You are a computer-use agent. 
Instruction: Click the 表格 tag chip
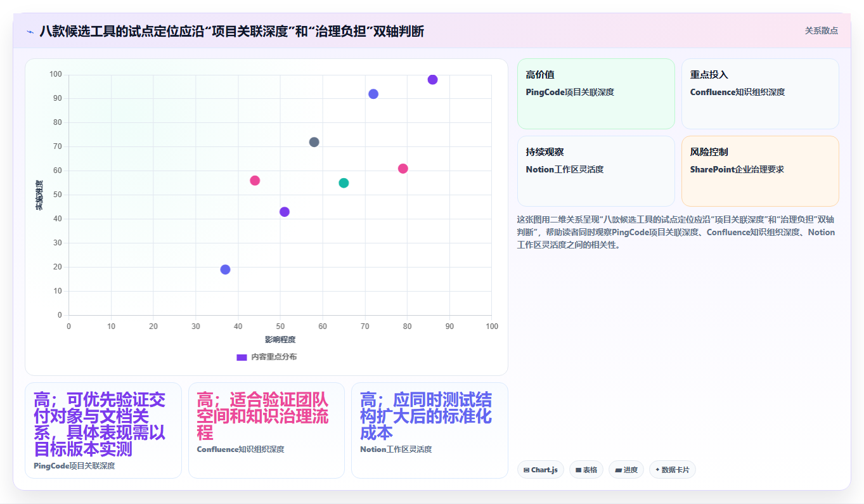tap(586, 470)
